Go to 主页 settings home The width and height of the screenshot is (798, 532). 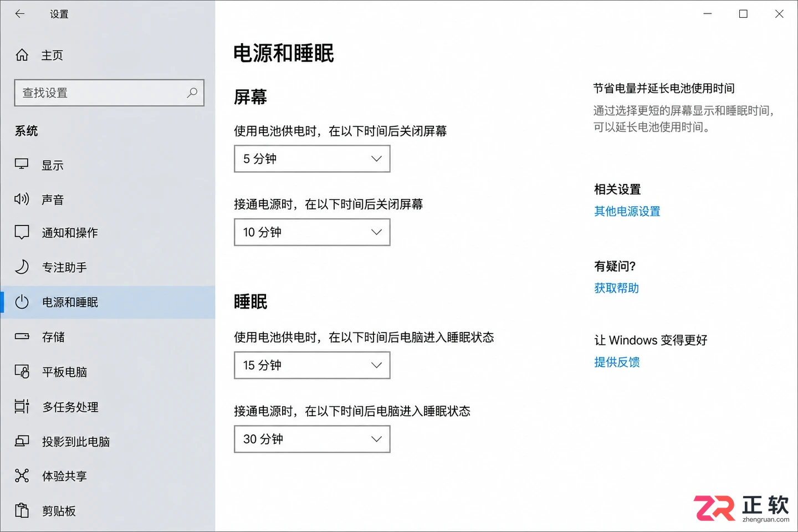click(x=108, y=55)
